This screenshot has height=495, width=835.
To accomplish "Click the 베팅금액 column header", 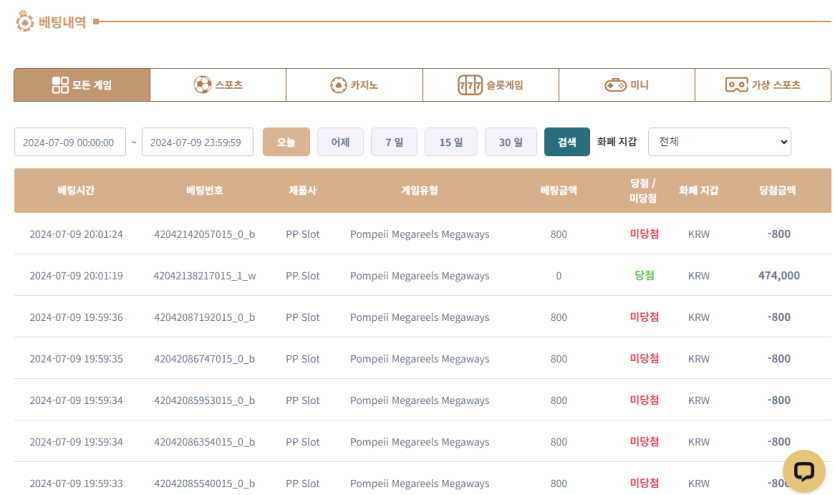I will click(559, 191).
